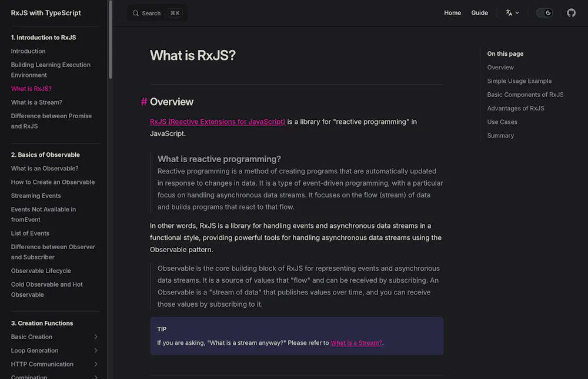Screen dimensions: 588x379
Task: Open the language selector dropdown chevron
Action: coord(517,13)
